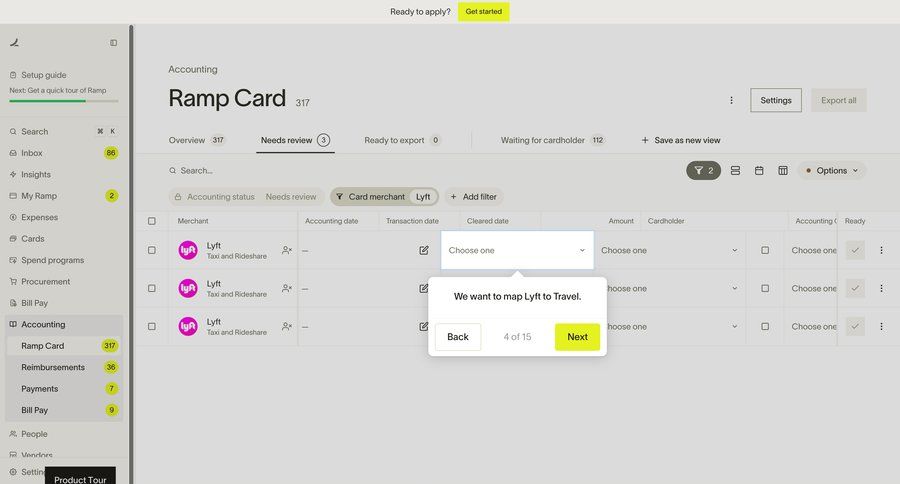
Task: Open the page three-dot menu near Settings
Action: (x=731, y=100)
